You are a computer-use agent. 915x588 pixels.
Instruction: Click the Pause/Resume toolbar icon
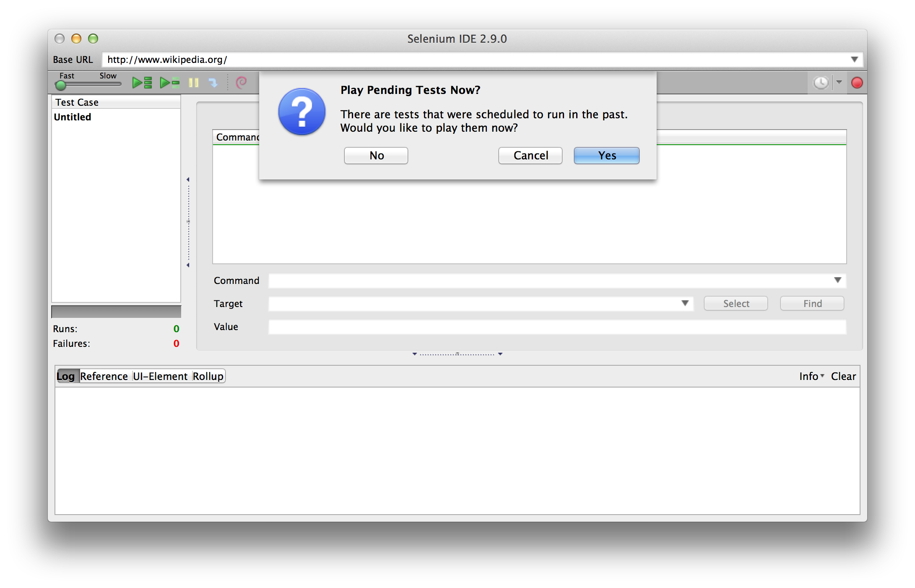click(193, 83)
